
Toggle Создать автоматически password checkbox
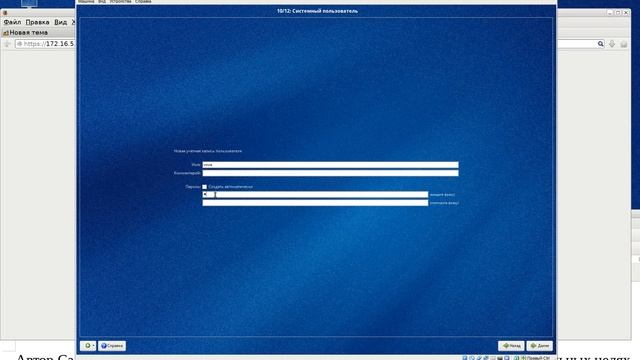tap(204, 187)
